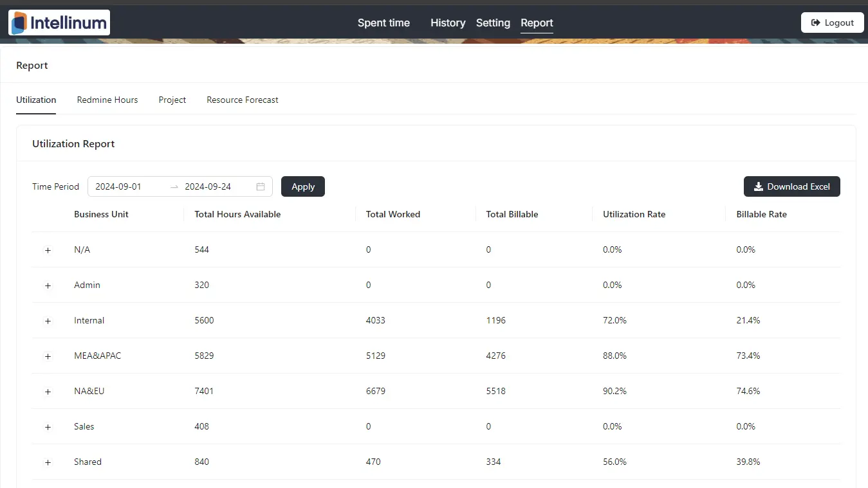This screenshot has width=868, height=488.
Task: Click the Total Worked column header
Action: click(x=393, y=214)
